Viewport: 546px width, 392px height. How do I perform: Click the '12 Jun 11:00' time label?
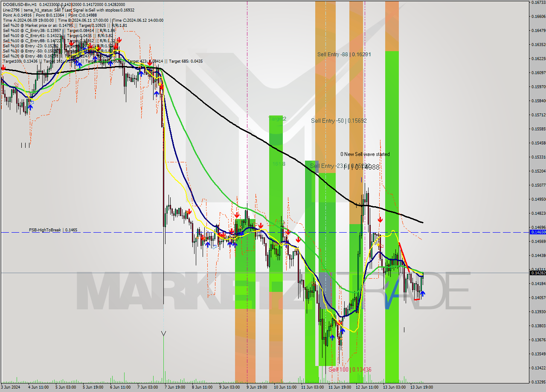click(366, 387)
